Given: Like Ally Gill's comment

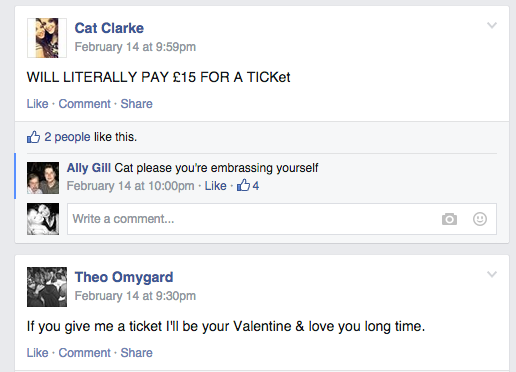Looking at the screenshot, I should (x=215, y=186).
